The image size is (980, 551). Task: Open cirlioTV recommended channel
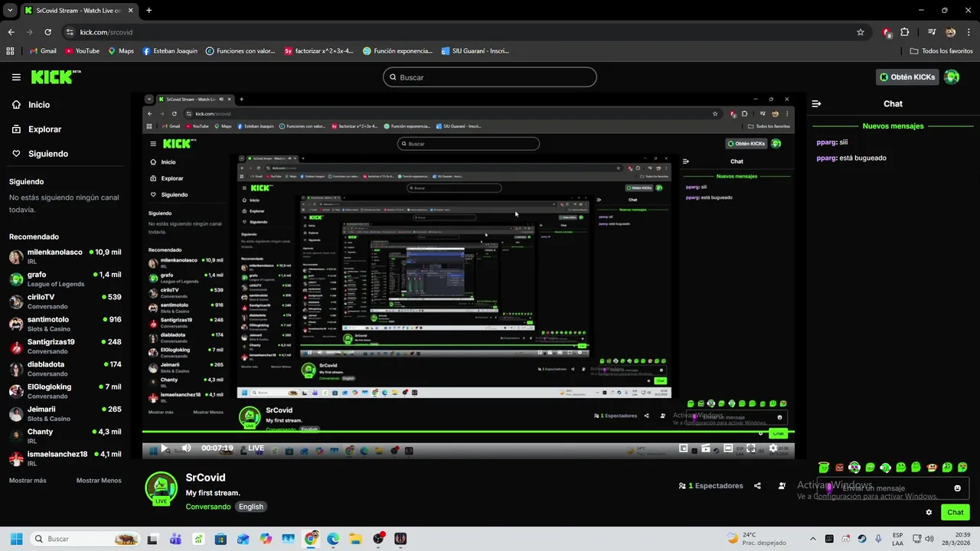[x=65, y=302]
